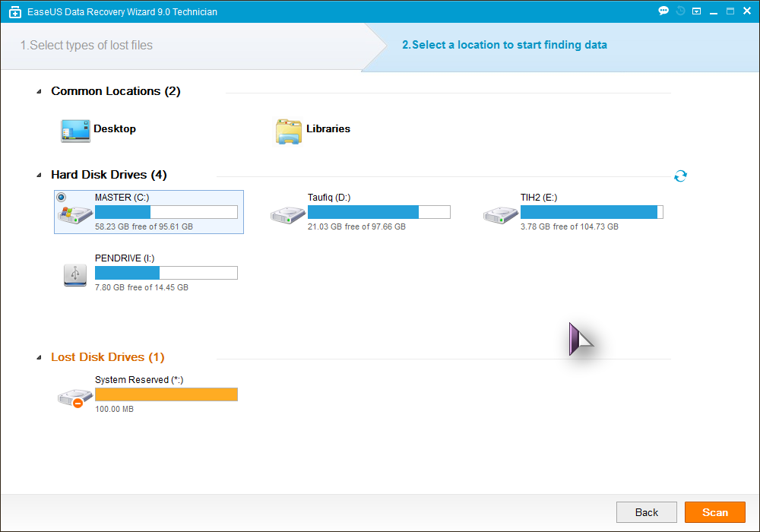The image size is (760, 532).
Task: Click the Common Locations (2) heading
Action: pos(116,91)
